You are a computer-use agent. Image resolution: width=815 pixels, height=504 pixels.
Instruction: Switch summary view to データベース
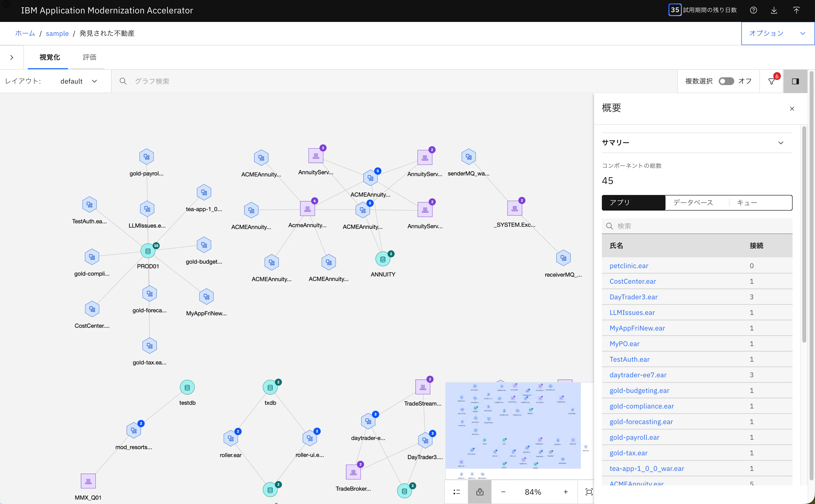(x=693, y=202)
